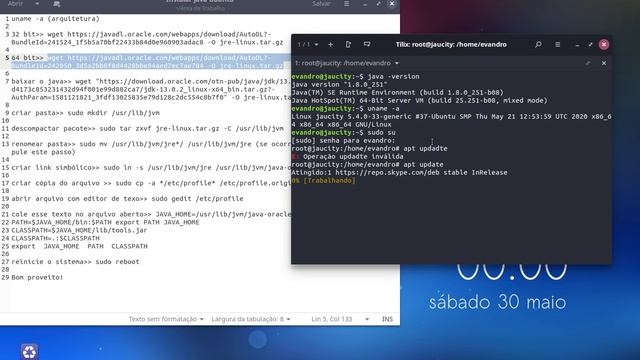The height and width of the screenshot is (360, 640).
Task: Click Salvar button in gedit
Action: coord(321,4)
